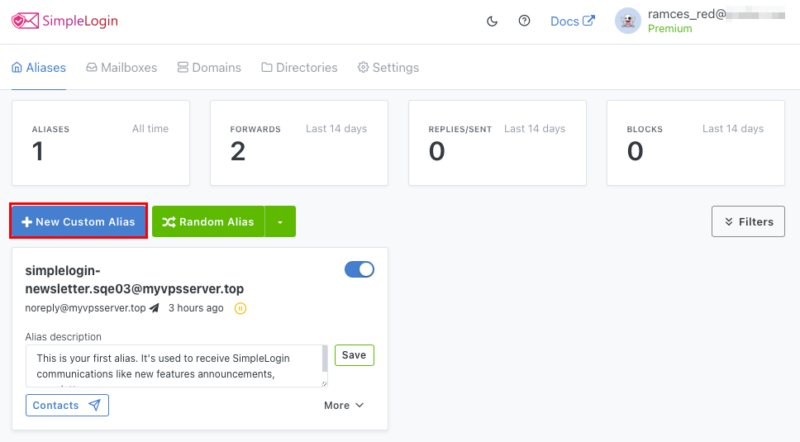This screenshot has width=800, height=442.
Task: Switch to the Domains tab
Action: pyautogui.click(x=209, y=67)
